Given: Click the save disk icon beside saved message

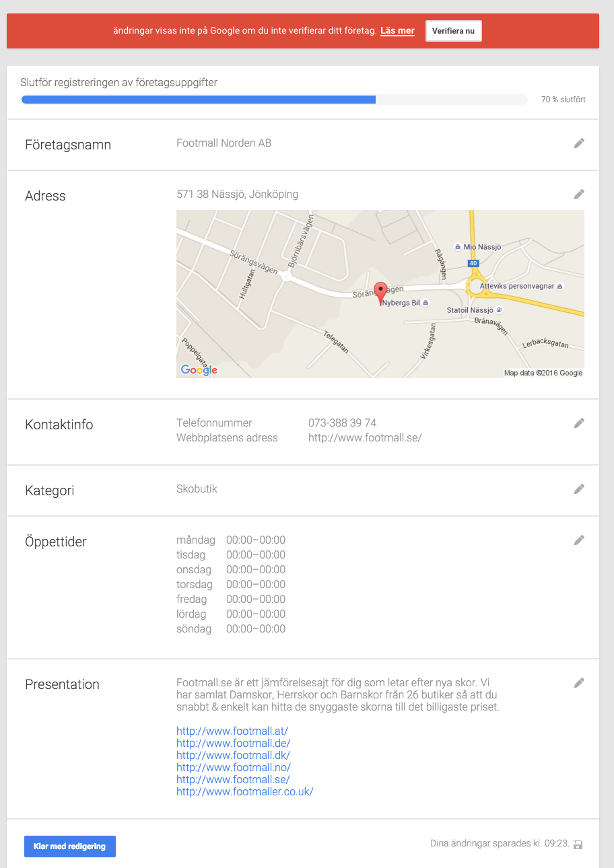Looking at the screenshot, I should (578, 844).
